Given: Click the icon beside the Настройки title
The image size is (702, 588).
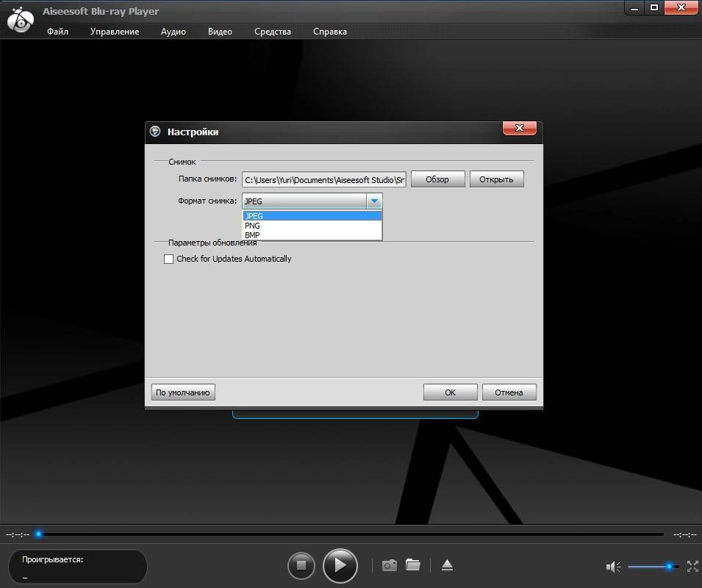Looking at the screenshot, I should [155, 131].
